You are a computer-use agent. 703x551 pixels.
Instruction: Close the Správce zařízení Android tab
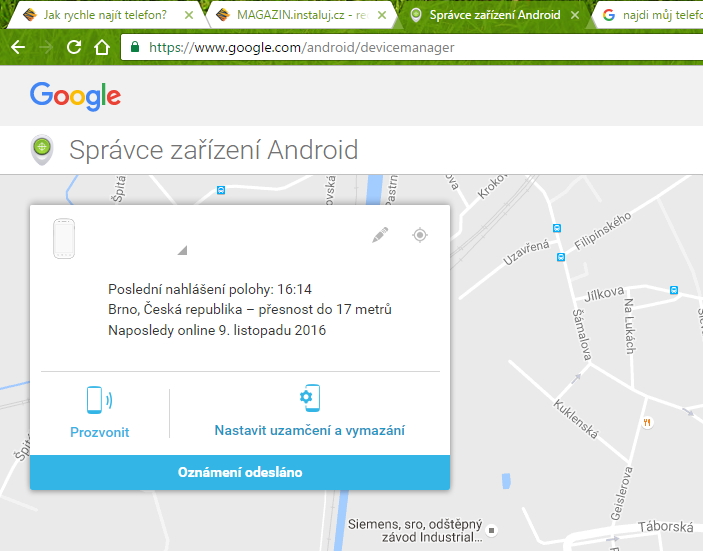(575, 15)
